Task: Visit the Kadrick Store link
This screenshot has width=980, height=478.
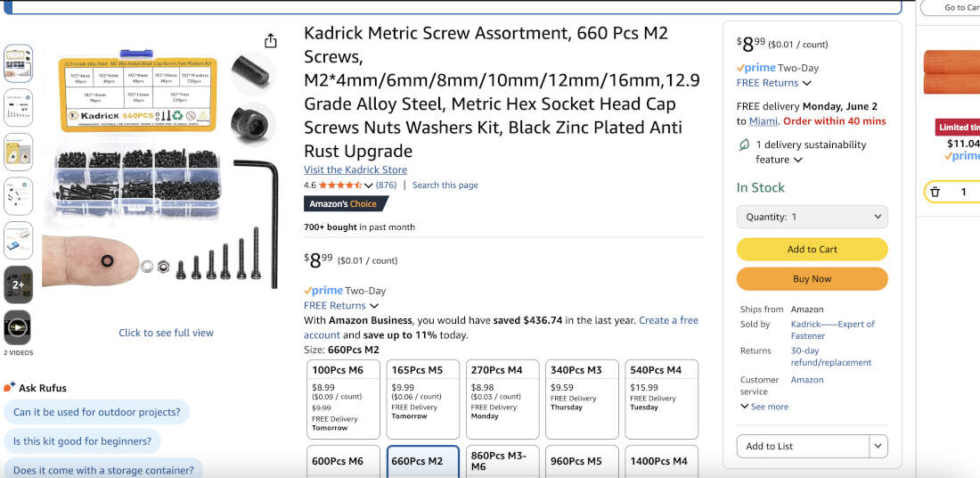Action: pos(355,169)
